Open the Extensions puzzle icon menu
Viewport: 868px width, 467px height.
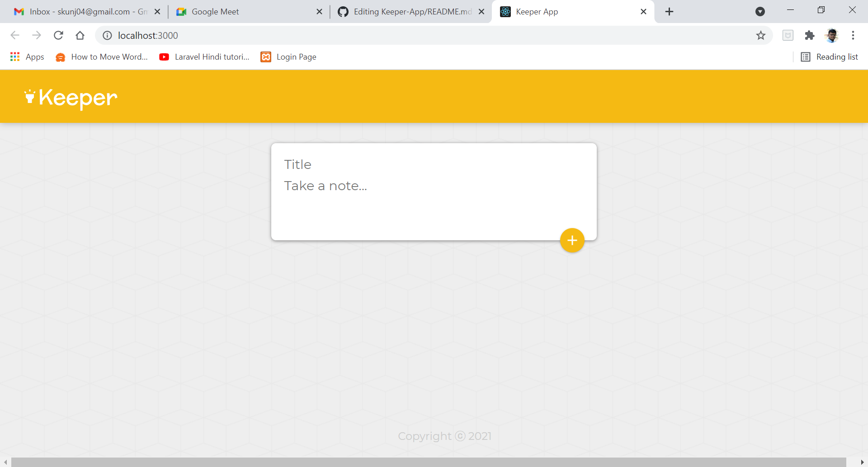tap(810, 35)
